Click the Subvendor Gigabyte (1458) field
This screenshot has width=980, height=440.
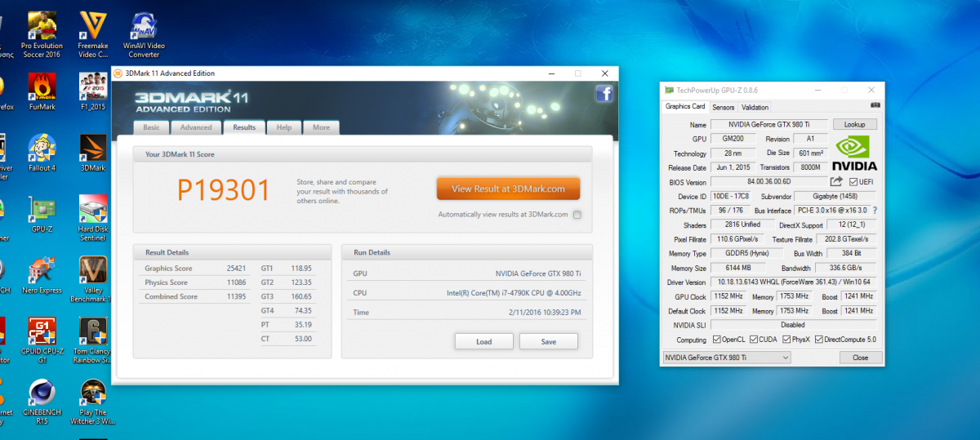tap(837, 196)
